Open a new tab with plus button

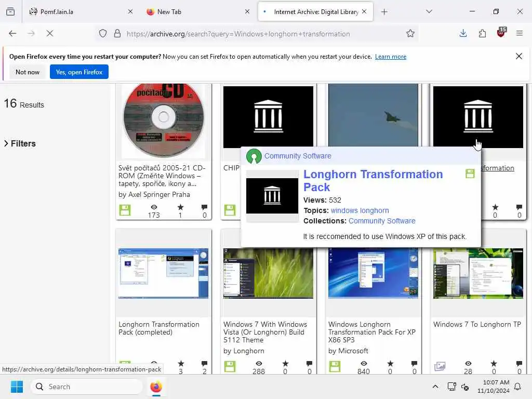click(x=384, y=12)
